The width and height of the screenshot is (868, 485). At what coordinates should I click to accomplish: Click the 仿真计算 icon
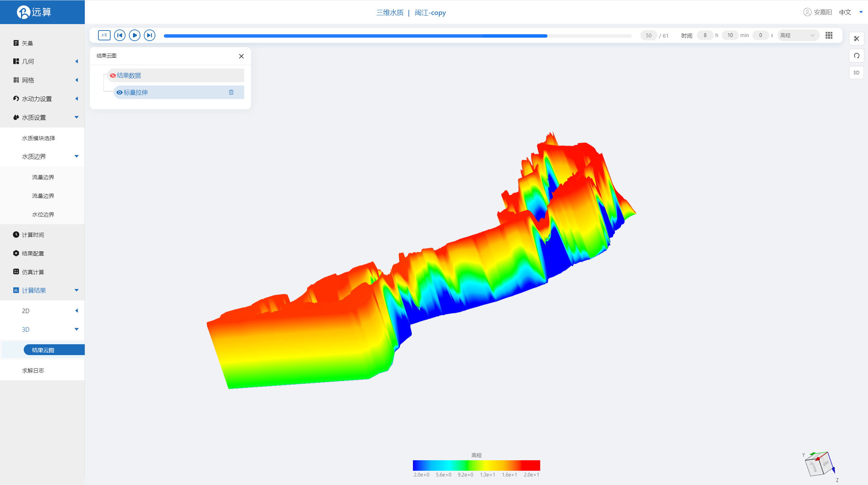pos(16,272)
